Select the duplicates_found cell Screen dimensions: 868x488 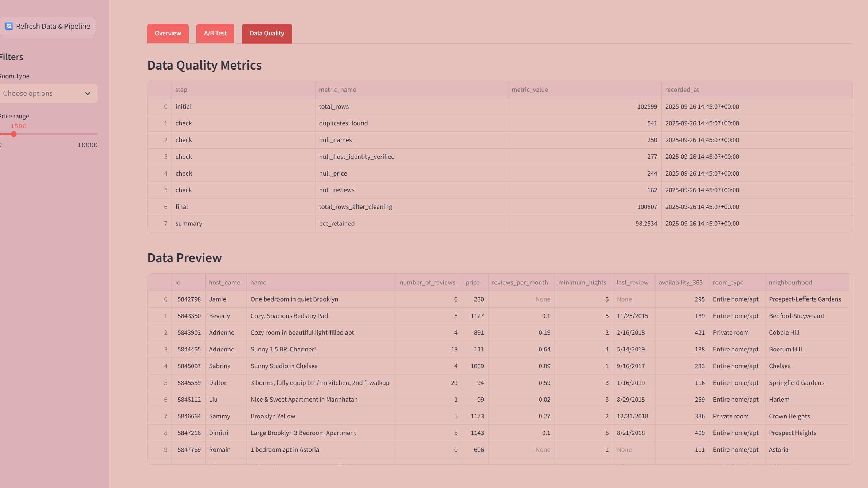pos(411,123)
